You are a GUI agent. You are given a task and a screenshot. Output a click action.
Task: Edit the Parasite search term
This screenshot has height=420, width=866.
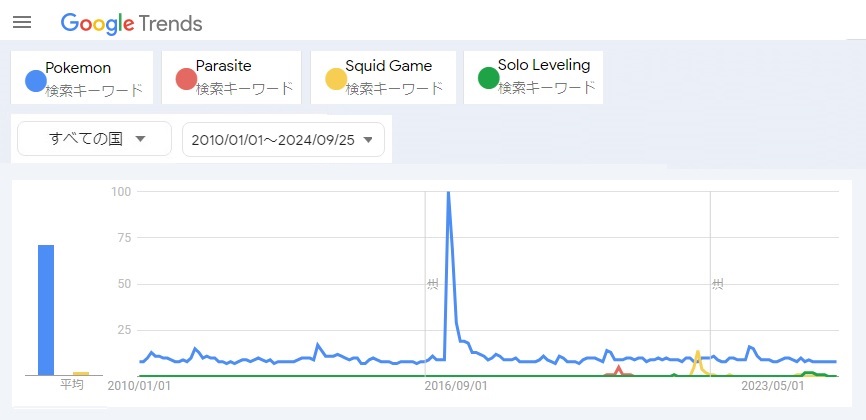(223, 66)
